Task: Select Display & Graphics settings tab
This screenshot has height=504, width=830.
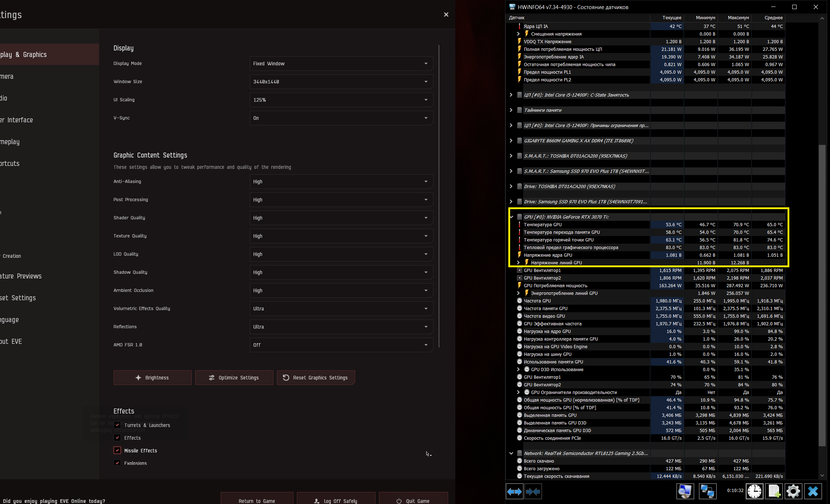Action: coord(49,54)
